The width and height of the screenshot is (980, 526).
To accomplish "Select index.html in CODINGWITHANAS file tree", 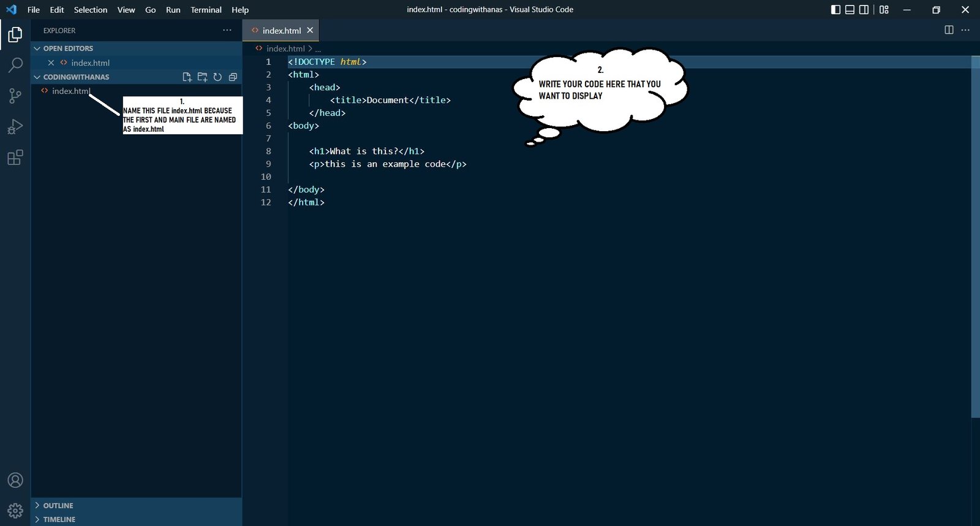I will [71, 91].
